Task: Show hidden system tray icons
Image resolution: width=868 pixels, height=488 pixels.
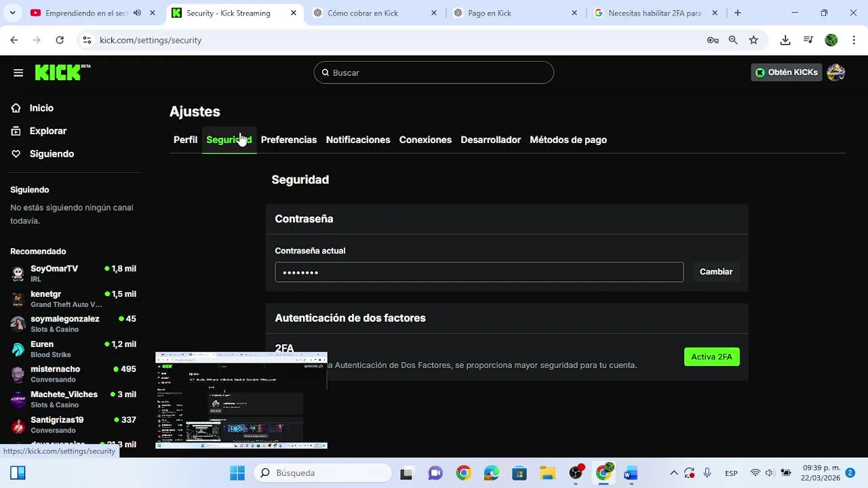Action: point(674,473)
